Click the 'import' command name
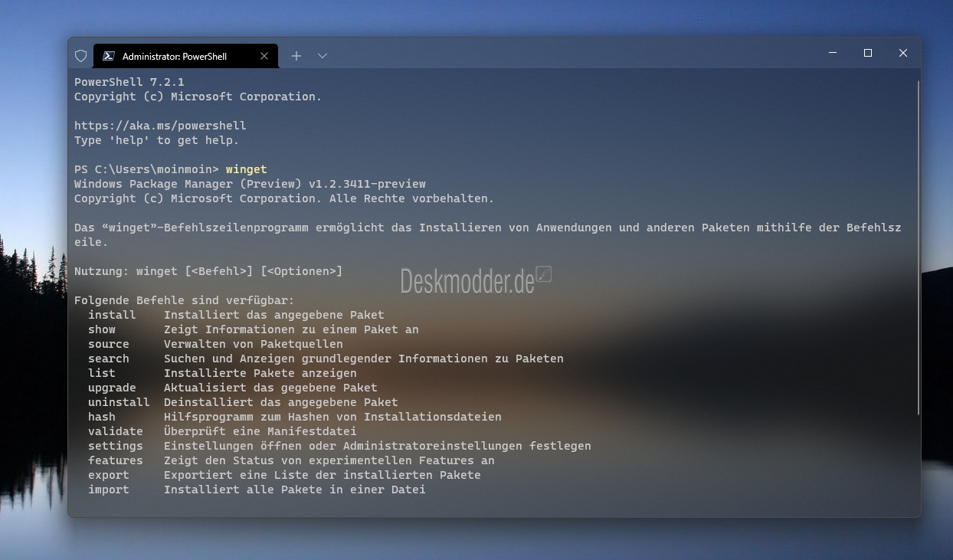Viewport: 953px width, 560px height. coord(109,490)
